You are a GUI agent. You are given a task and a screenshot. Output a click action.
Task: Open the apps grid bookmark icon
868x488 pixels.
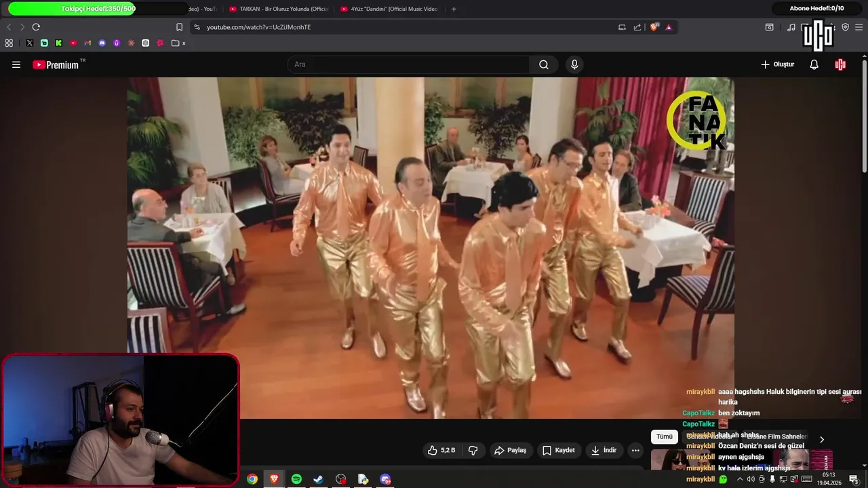click(x=9, y=43)
